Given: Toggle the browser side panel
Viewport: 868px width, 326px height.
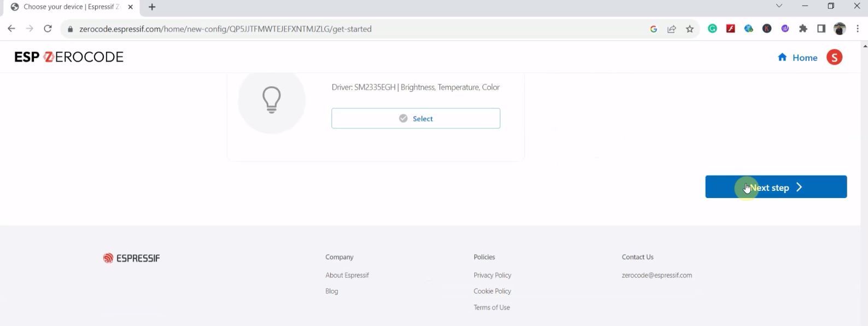Looking at the screenshot, I should 821,29.
